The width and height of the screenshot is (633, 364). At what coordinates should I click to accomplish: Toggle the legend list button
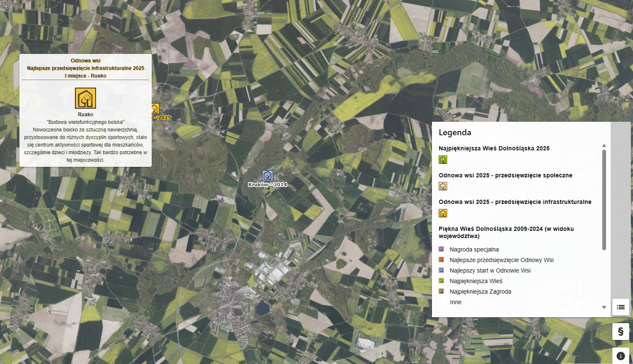point(620,307)
